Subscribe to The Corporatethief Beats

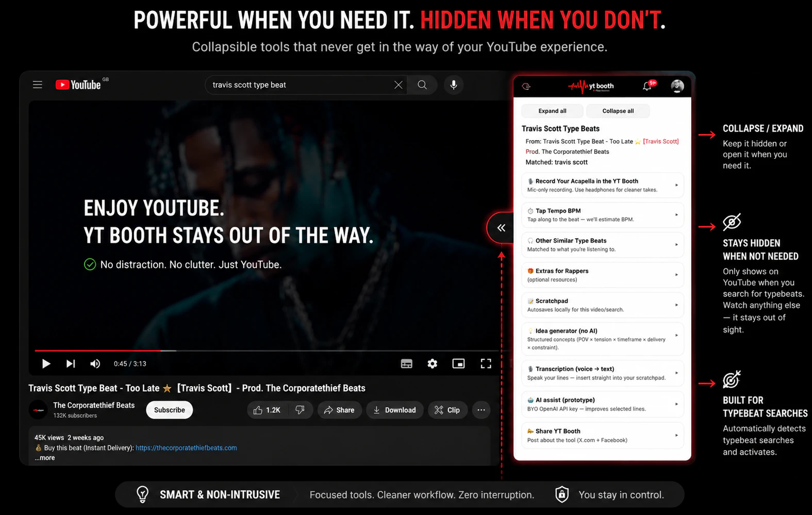pyautogui.click(x=169, y=410)
